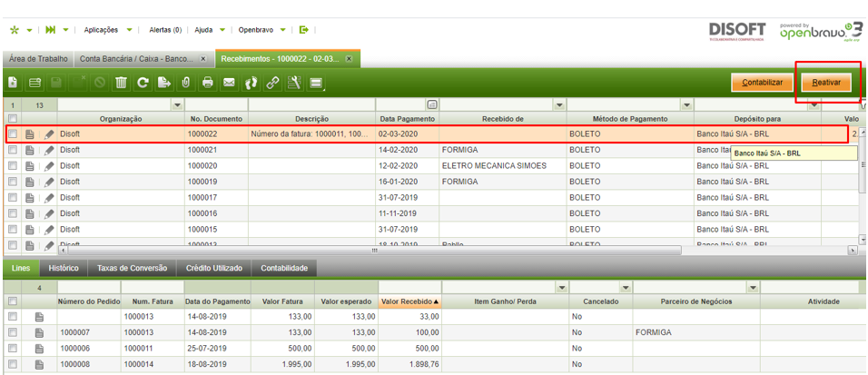The width and height of the screenshot is (868, 375).
Task: Click the Contabilizar button
Action: 762,83
